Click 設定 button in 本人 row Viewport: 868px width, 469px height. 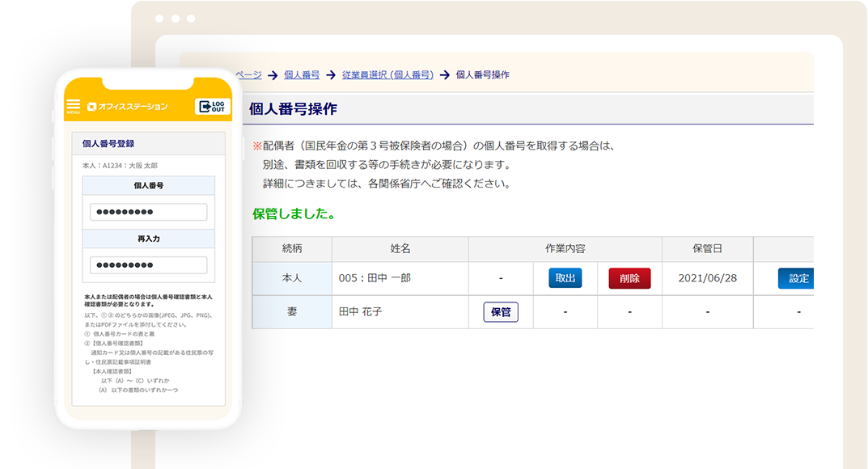coord(796,278)
